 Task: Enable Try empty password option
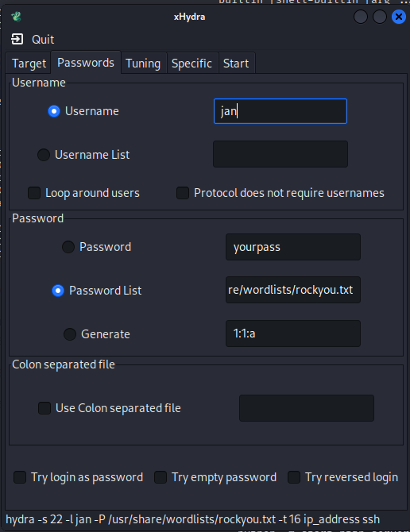pos(161,477)
